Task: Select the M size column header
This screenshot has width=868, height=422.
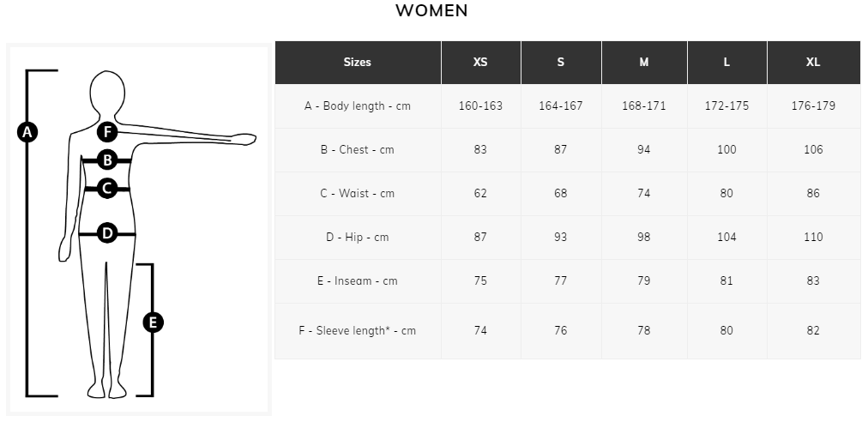Action: (644, 63)
